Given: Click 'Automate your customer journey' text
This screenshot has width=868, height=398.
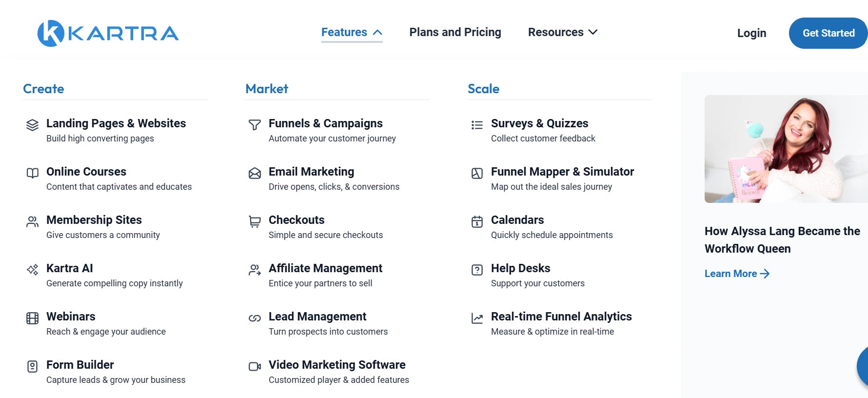Looking at the screenshot, I should [332, 139].
